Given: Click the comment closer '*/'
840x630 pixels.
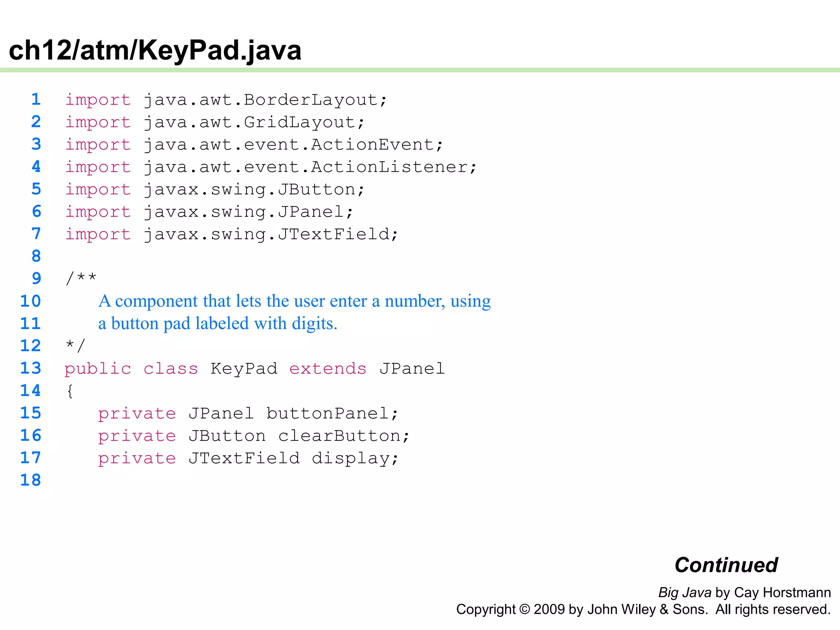Looking at the screenshot, I should tap(75, 345).
